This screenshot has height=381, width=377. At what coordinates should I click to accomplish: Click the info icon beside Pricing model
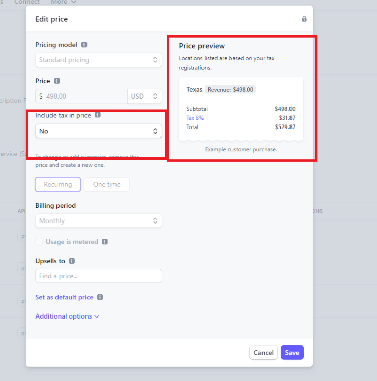pyautogui.click(x=84, y=45)
